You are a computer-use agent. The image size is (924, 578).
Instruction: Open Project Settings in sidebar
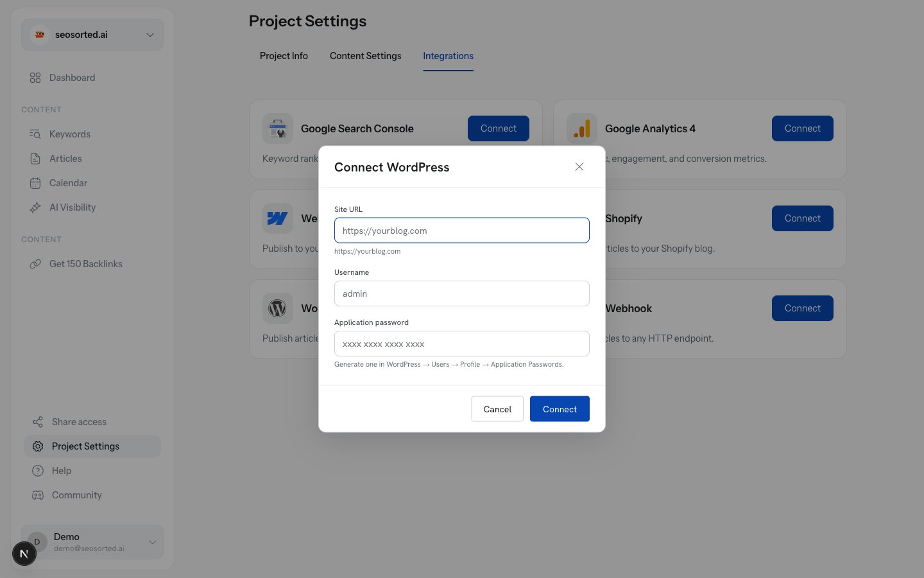(92, 446)
